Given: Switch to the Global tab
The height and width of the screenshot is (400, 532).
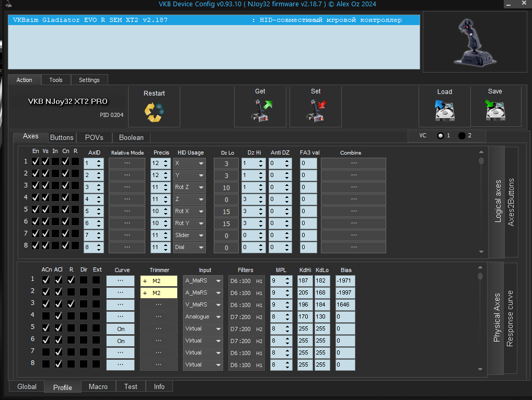Looking at the screenshot, I should 27,386.
